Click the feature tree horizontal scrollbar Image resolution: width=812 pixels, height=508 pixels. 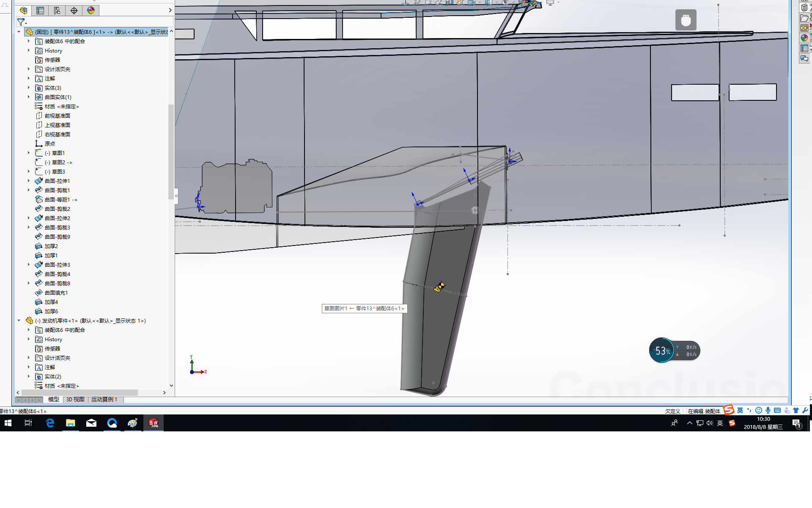(80, 392)
